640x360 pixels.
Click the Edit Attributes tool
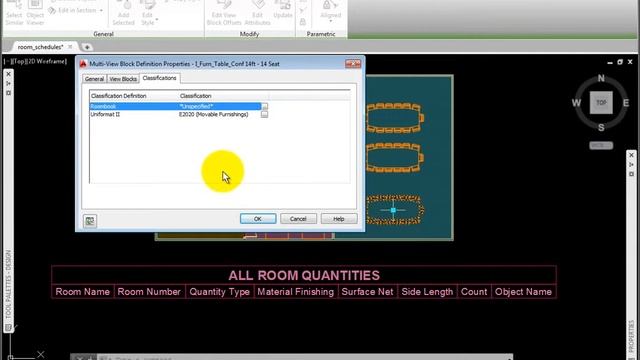point(258,13)
